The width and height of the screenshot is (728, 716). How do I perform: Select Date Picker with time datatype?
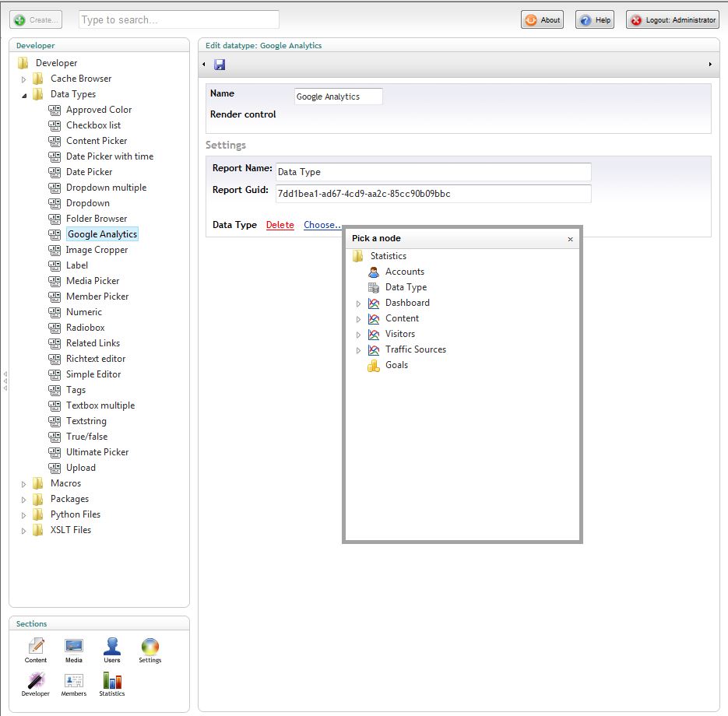(x=110, y=157)
